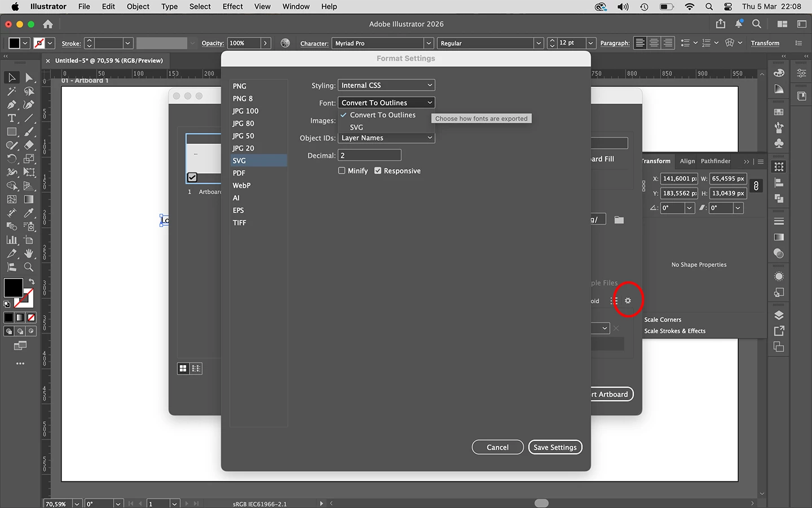
Task: Select the Paintbrush tool
Action: (29, 132)
